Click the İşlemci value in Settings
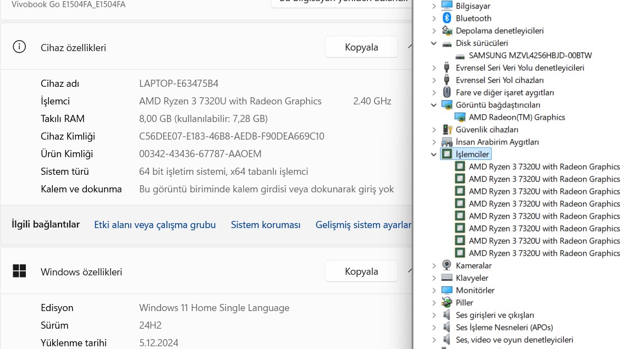 pyautogui.click(x=230, y=101)
